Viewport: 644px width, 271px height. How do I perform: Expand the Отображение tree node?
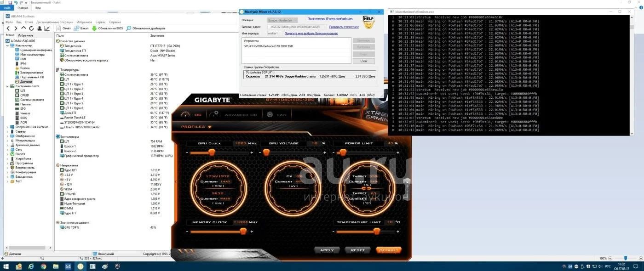coord(7,136)
